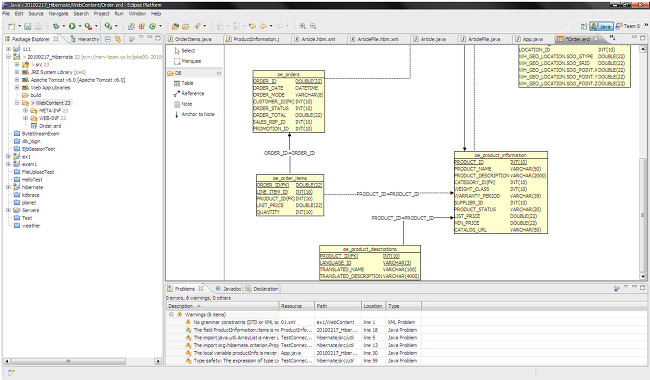Launch the Debug bug icon
The height and width of the screenshot is (380, 650).
[x=56, y=26]
